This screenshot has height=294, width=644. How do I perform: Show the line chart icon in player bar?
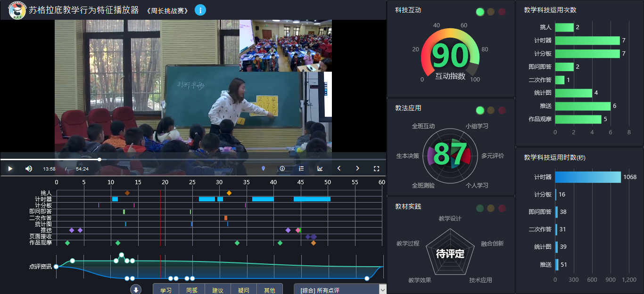tap(320, 169)
